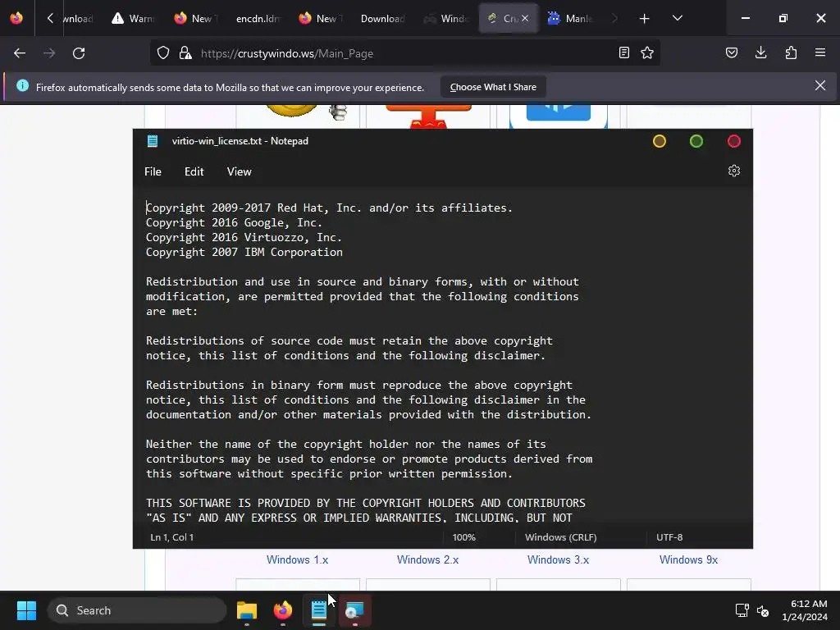Switch to the Download tab
This screenshot has width=840, height=630.
coord(382,18)
